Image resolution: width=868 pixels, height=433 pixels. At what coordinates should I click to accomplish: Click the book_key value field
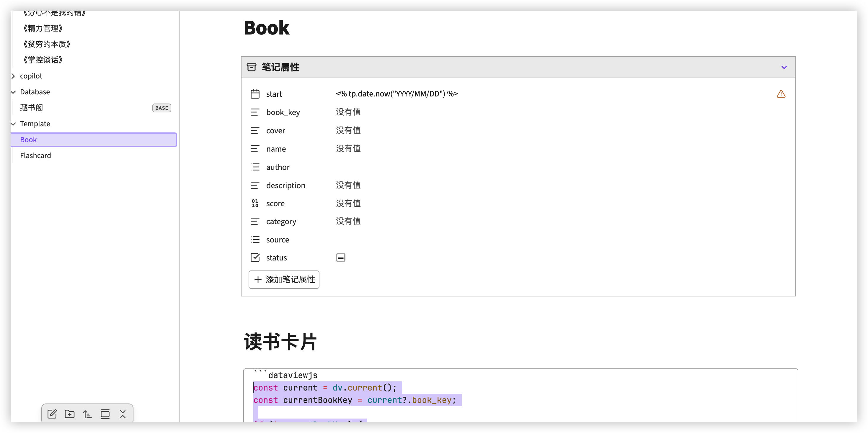348,112
